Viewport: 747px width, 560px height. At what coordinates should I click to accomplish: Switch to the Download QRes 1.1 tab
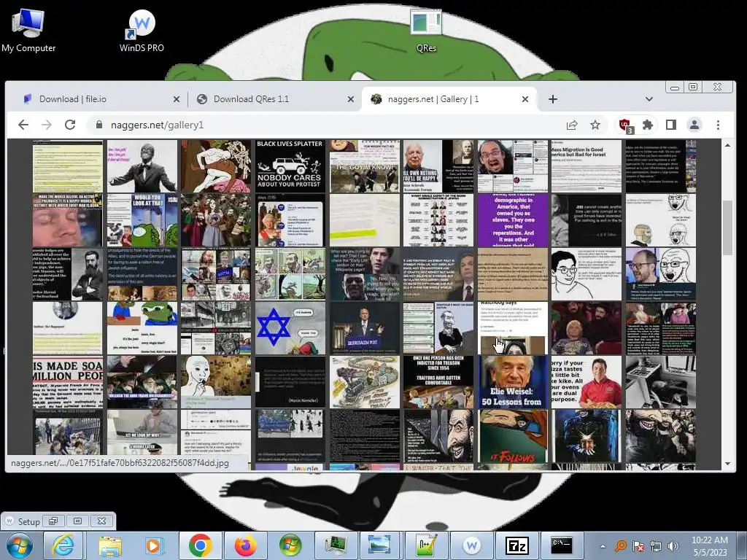pyautogui.click(x=275, y=99)
